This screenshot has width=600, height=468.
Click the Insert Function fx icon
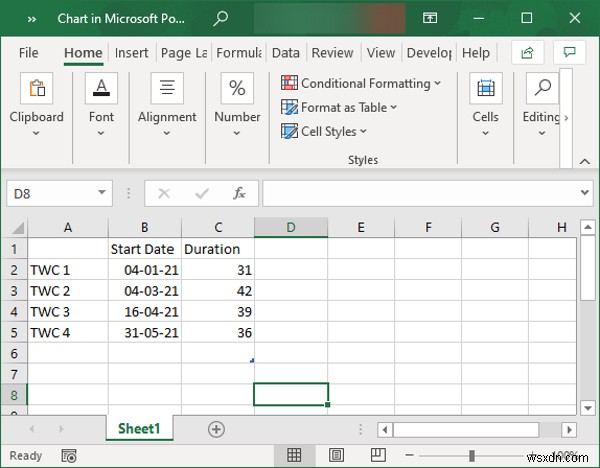(x=239, y=193)
